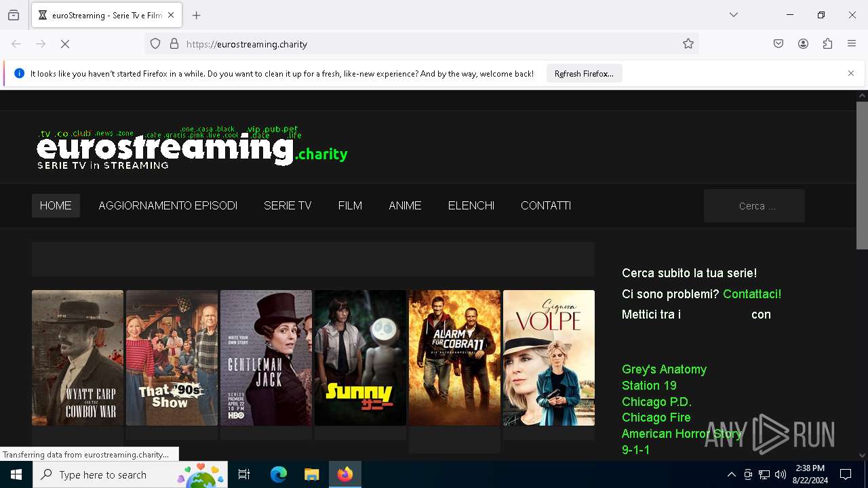Save page to Pocket
The width and height of the screenshot is (868, 488).
point(778,44)
